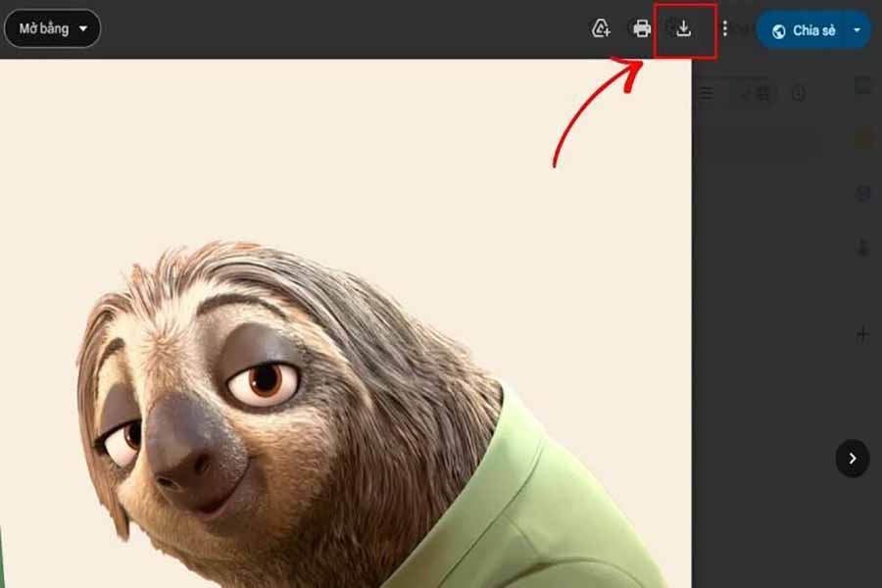Screen dimensions: 882x588
Task: Open the three-dot more actions menu
Action: click(725, 29)
